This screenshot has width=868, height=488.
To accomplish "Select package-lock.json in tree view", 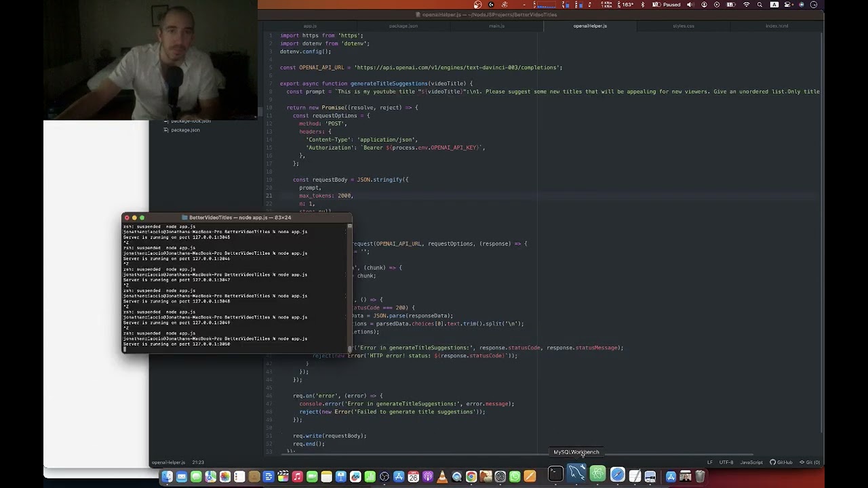I will tap(191, 121).
